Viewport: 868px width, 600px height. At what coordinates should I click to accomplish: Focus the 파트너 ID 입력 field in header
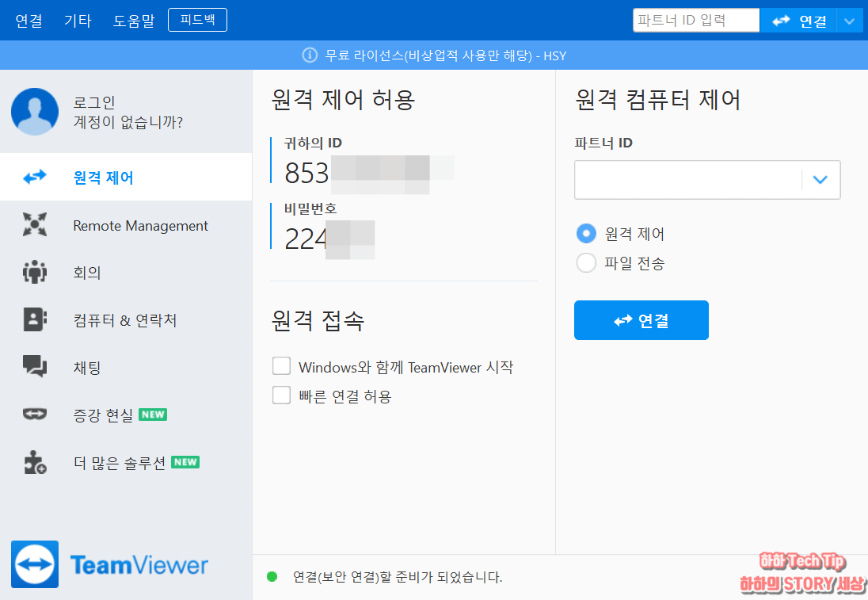[x=696, y=21]
